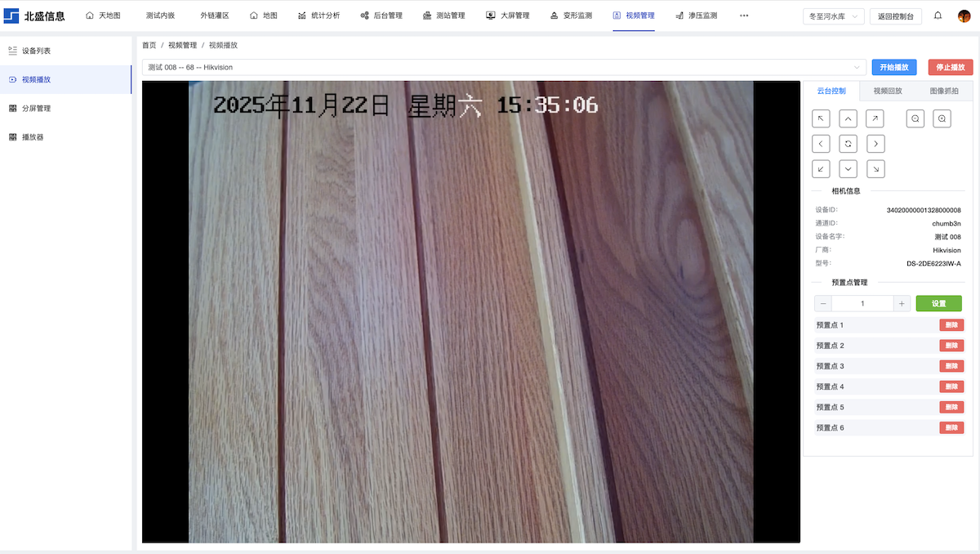Click the 开始播放 button
This screenshot has height=554, width=980.
click(x=893, y=67)
